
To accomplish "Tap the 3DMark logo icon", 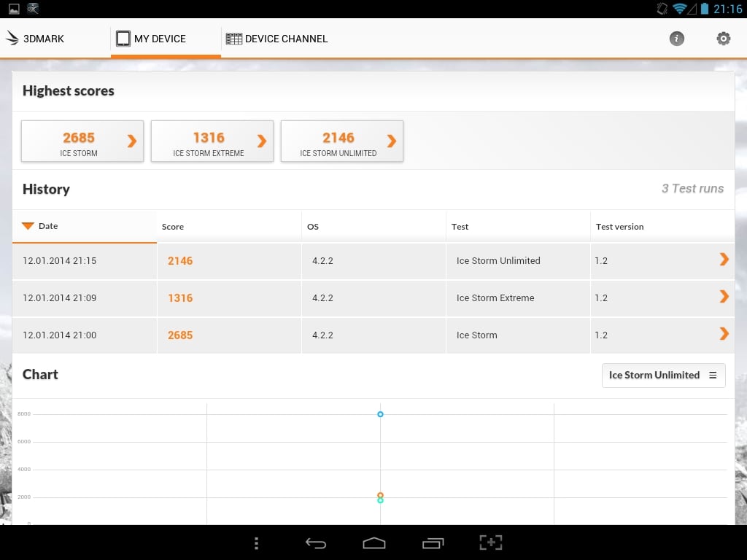I will 12,38.
